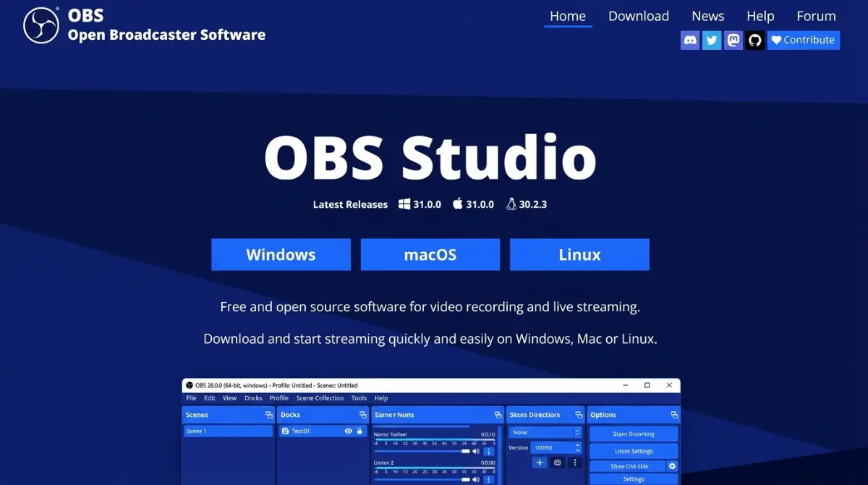Click the Windows logo beside 31.0.0
868x485 pixels.
click(x=404, y=204)
